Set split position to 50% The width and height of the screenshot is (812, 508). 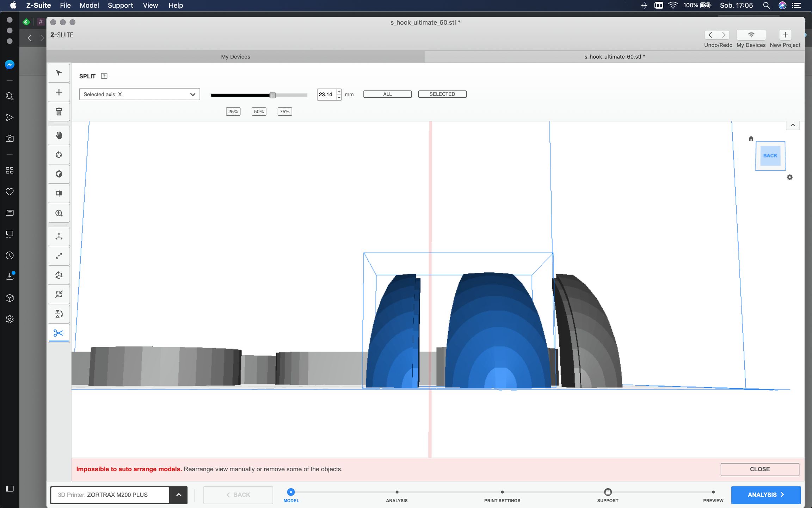click(x=259, y=111)
